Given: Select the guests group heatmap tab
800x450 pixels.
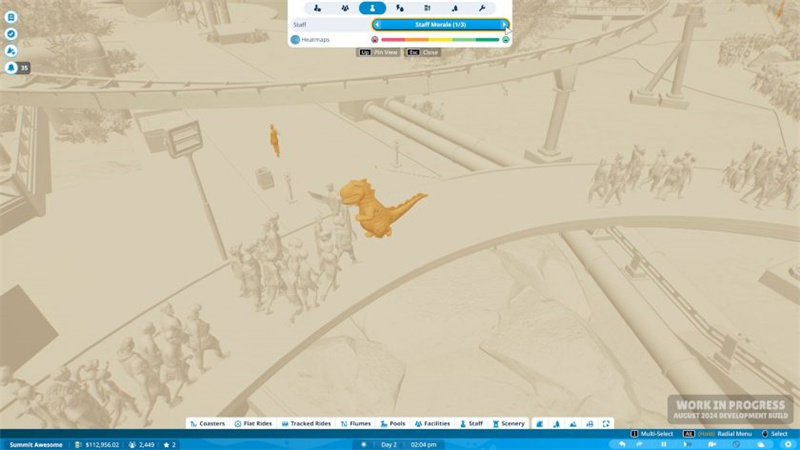Looking at the screenshot, I should tap(345, 8).
